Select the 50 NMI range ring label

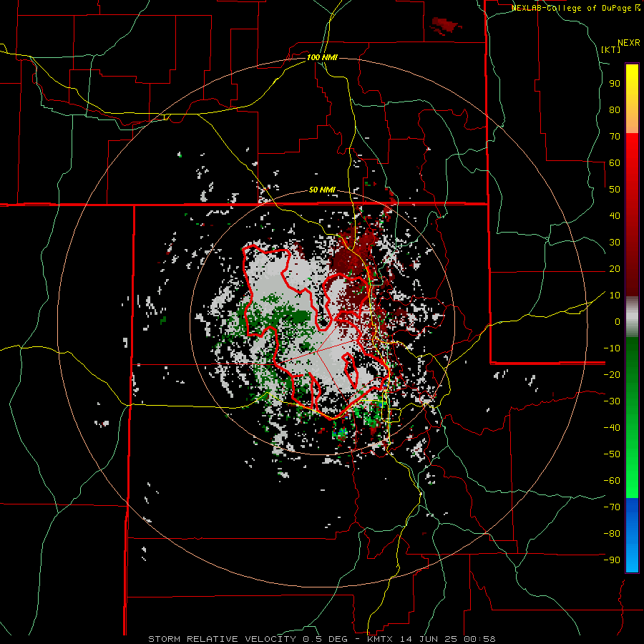(x=322, y=190)
